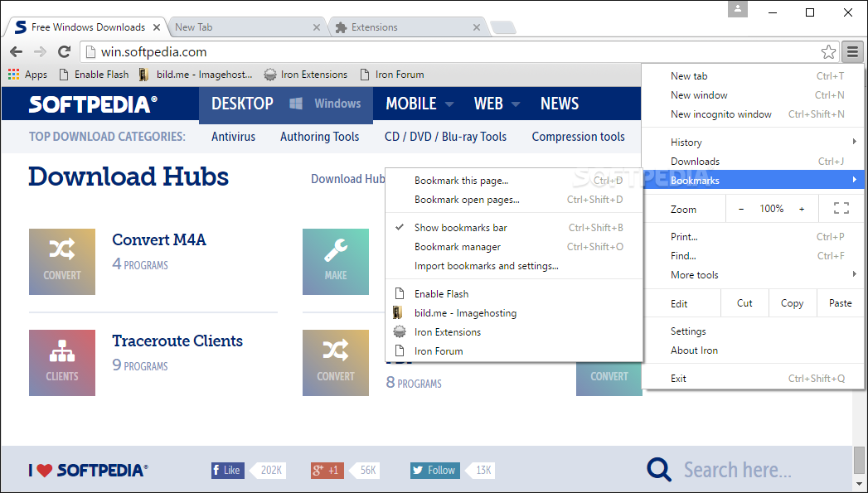Open the Authoring Tools category link
The image size is (868, 493).
pyautogui.click(x=320, y=137)
